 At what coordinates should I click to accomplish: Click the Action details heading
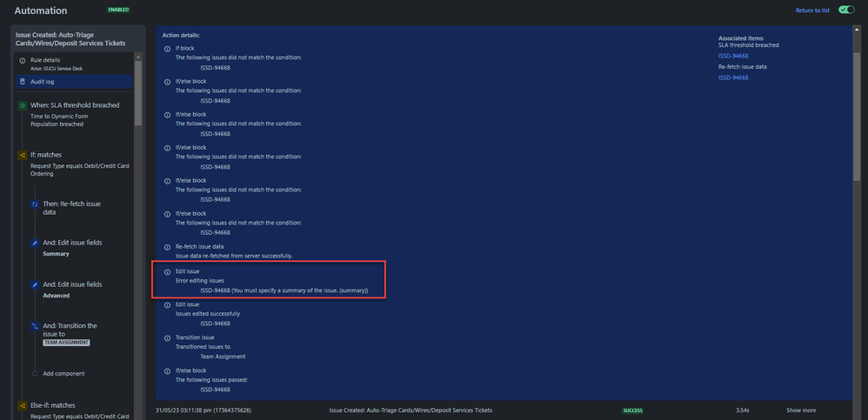pos(181,36)
